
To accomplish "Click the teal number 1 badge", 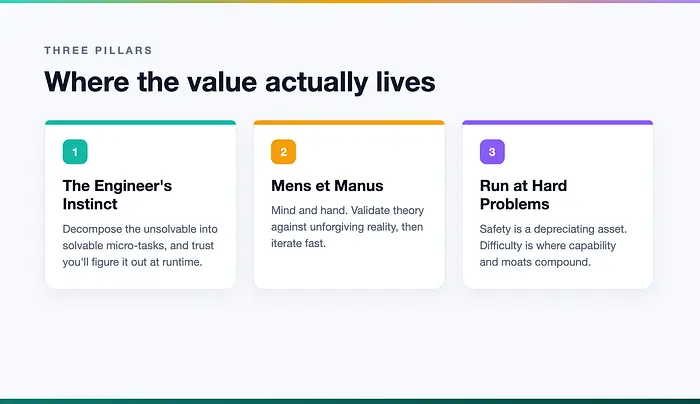I will 75,152.
